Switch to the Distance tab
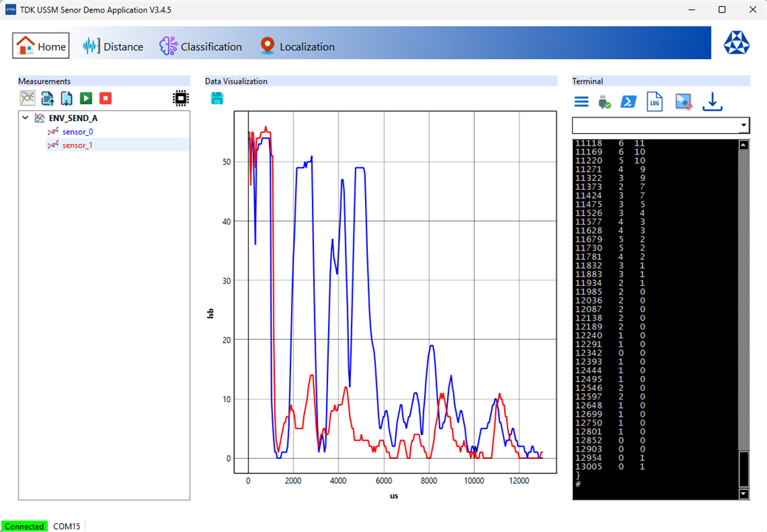 tap(113, 47)
